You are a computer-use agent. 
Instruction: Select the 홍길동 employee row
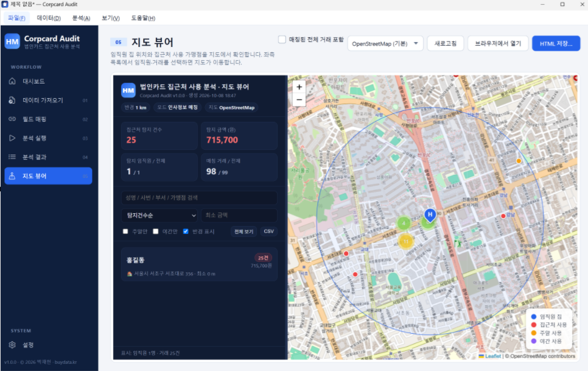coord(199,264)
